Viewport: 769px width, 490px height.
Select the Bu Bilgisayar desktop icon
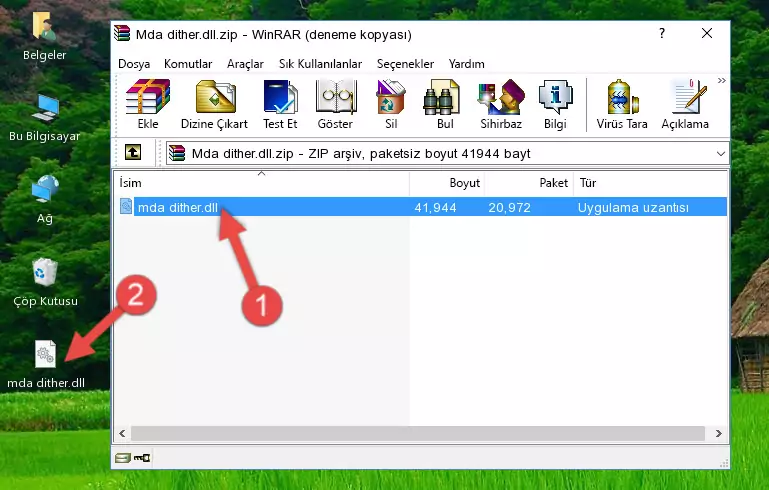45,118
